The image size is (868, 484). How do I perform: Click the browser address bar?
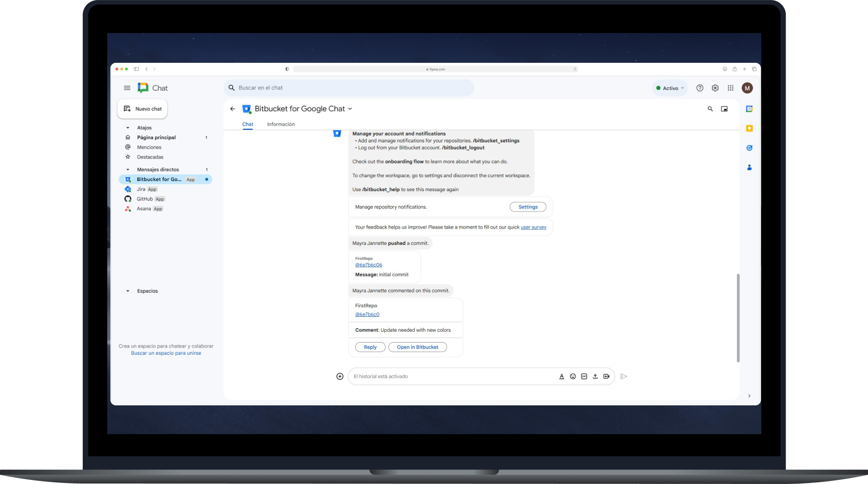pos(435,69)
